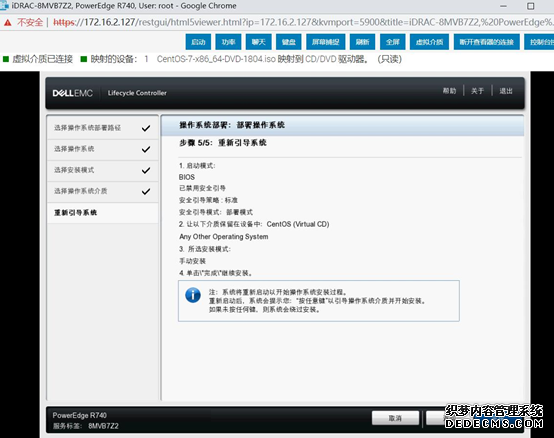Click the PowerEdge R740 footer label
Viewport: 554px width, 438px height.
click(79, 415)
